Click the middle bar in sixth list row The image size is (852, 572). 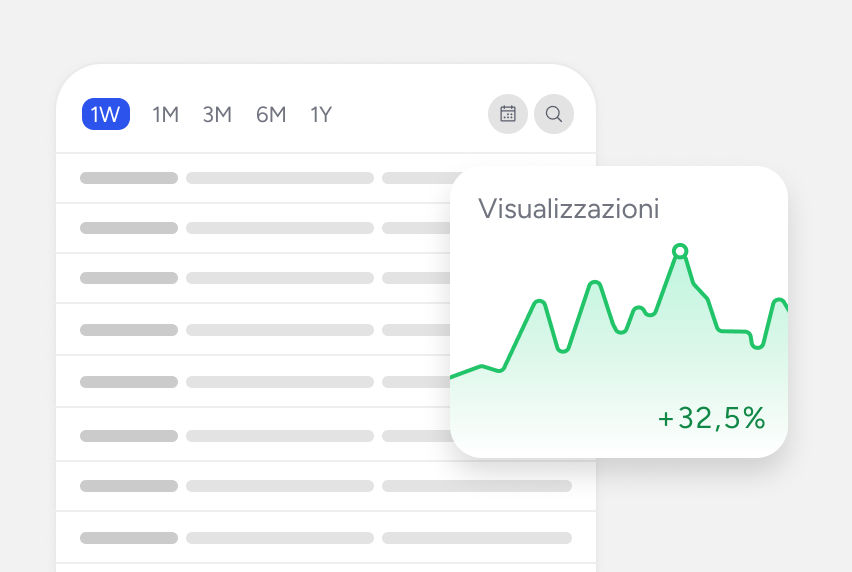point(280,436)
